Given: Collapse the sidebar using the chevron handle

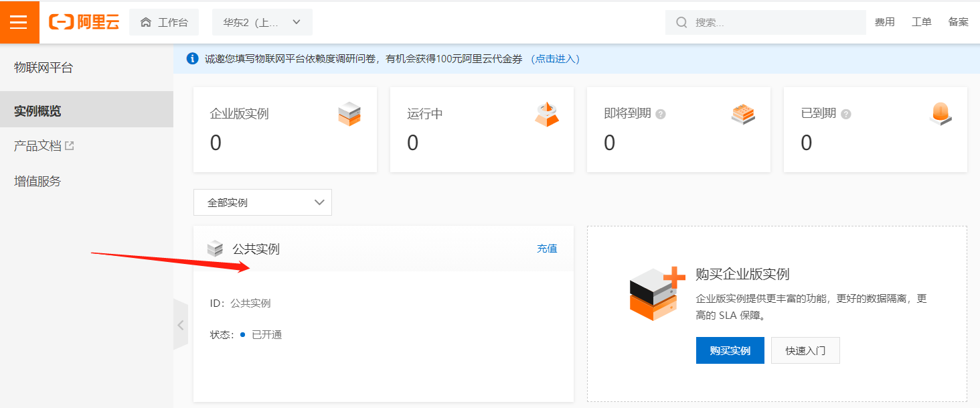Looking at the screenshot, I should 181,325.
